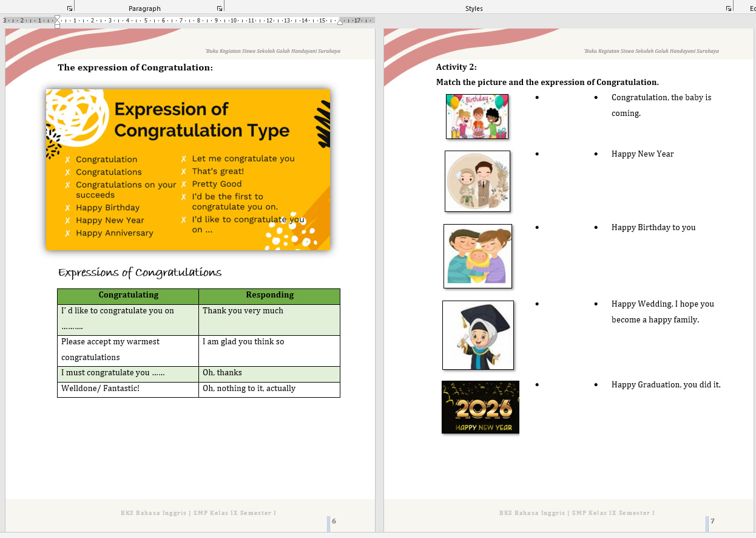
Task: Click the option 'Happy Birthday to you'
Action: tap(653, 228)
